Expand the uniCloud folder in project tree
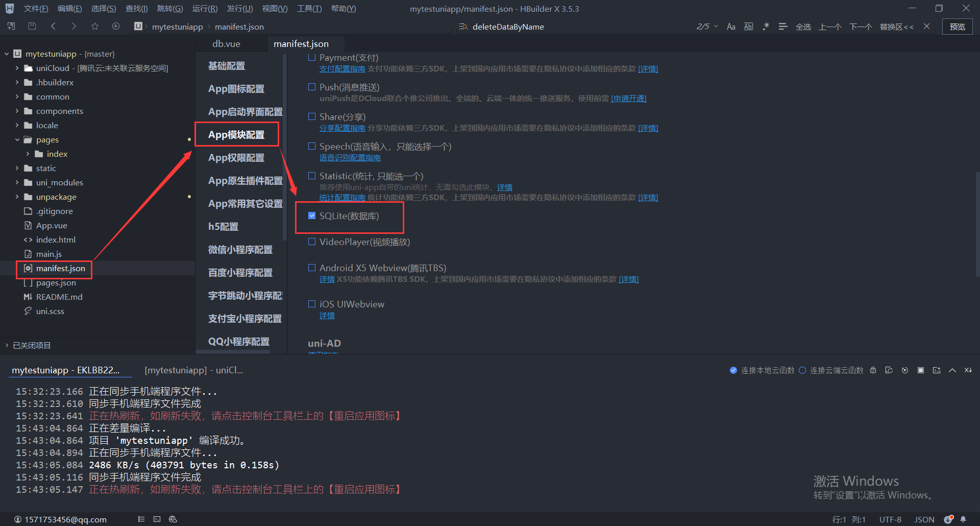This screenshot has height=526, width=980. 16,68
